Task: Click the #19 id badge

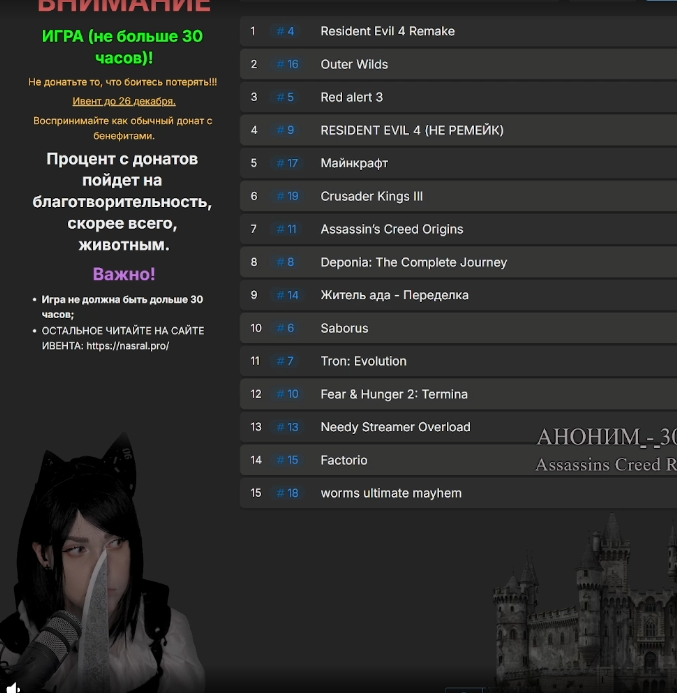Action: (x=288, y=196)
